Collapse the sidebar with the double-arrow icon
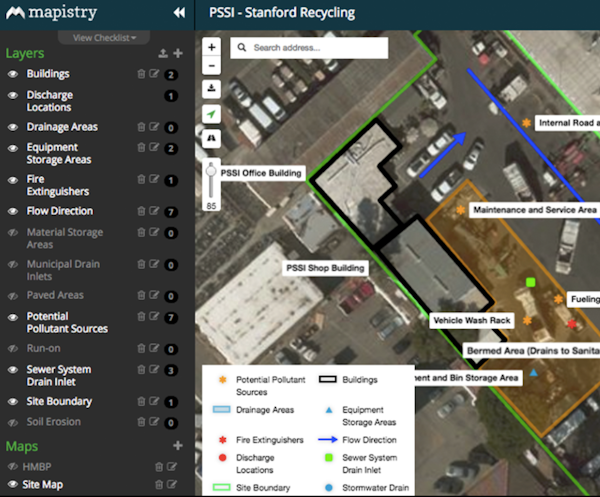 (x=179, y=13)
